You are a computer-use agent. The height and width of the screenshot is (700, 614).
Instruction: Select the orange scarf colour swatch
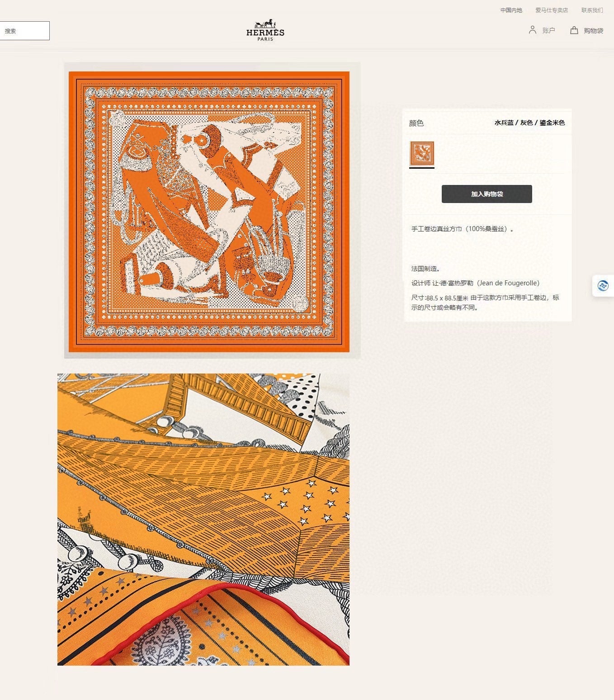(x=422, y=153)
